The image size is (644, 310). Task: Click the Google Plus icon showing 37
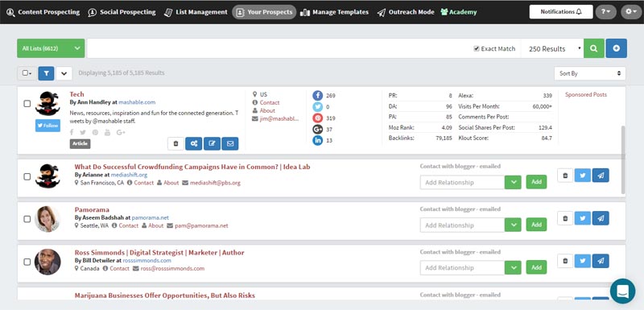coord(317,130)
